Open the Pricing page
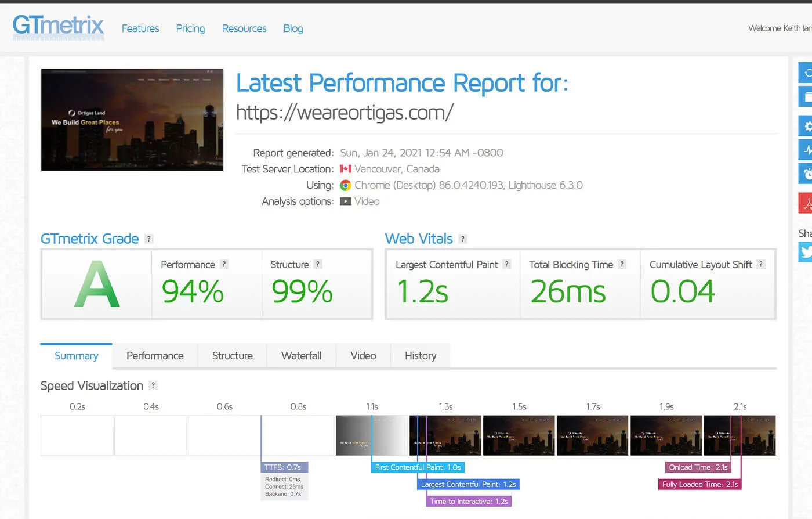812x519 pixels. pyautogui.click(x=190, y=28)
